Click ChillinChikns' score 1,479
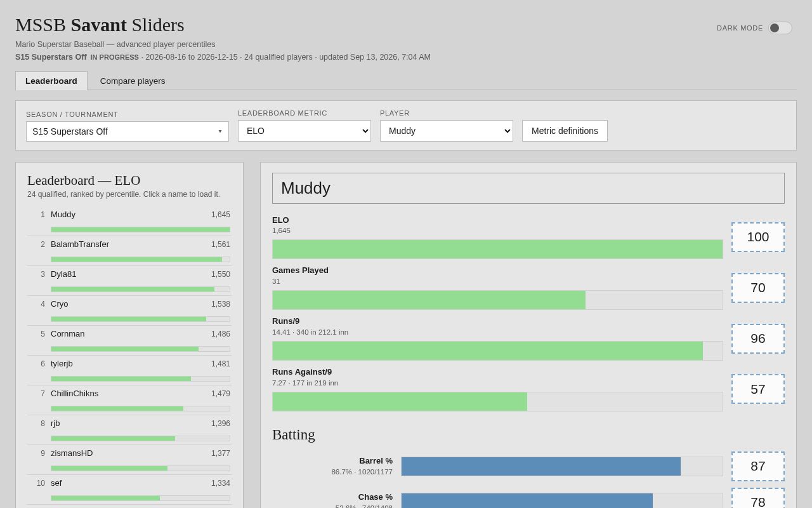The width and height of the screenshot is (812, 508). (x=221, y=394)
